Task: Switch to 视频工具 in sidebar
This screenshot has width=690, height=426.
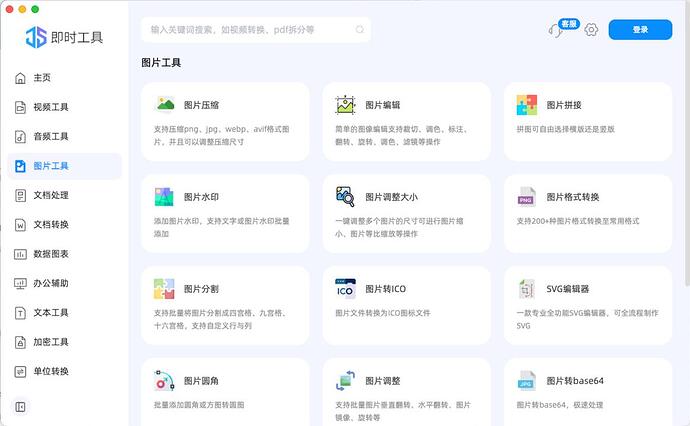Action: (x=50, y=107)
